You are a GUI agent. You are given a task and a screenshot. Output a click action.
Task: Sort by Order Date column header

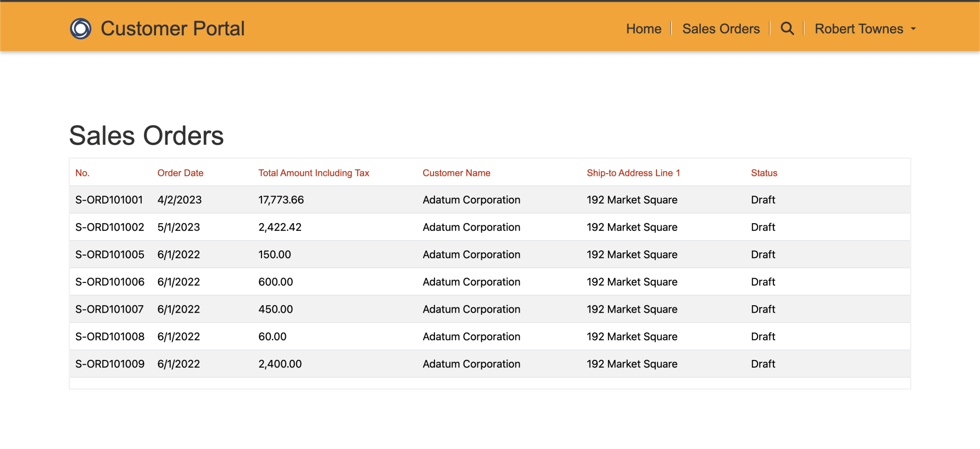180,173
